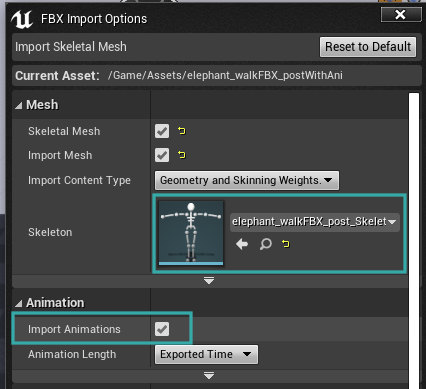Collapse the Mesh section
Image resolution: width=426 pixels, height=389 pixels.
[x=19, y=106]
